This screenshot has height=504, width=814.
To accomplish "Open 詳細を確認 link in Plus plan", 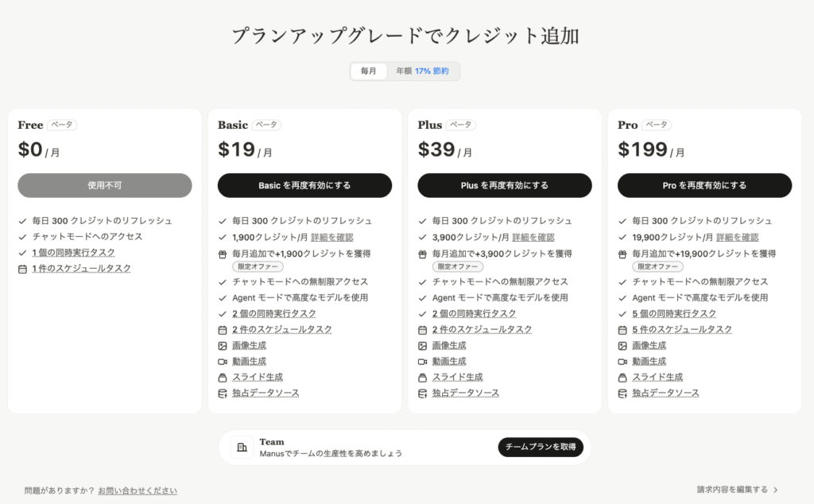I will tap(533, 237).
